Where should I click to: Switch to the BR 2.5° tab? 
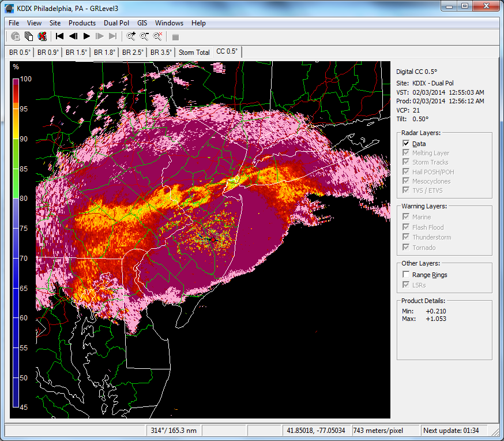point(133,53)
